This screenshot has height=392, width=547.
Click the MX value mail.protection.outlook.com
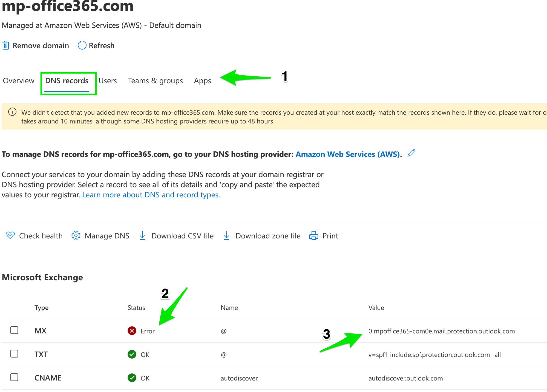[441, 331]
